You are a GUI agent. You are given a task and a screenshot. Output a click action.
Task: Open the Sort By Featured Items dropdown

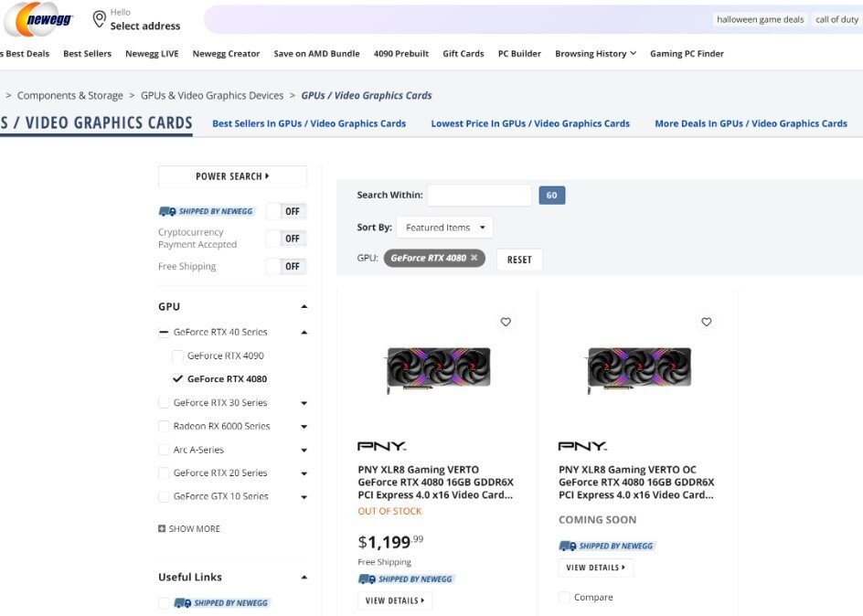coord(444,228)
